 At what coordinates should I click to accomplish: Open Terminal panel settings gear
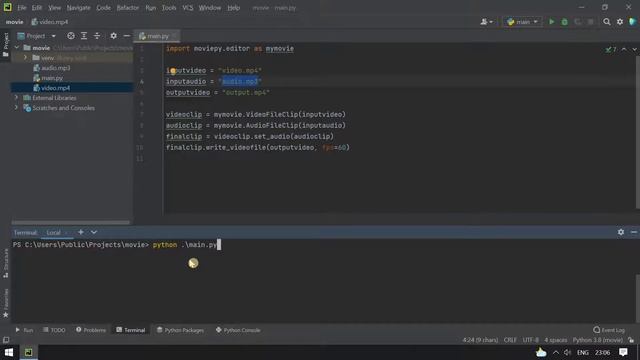[x=620, y=232]
